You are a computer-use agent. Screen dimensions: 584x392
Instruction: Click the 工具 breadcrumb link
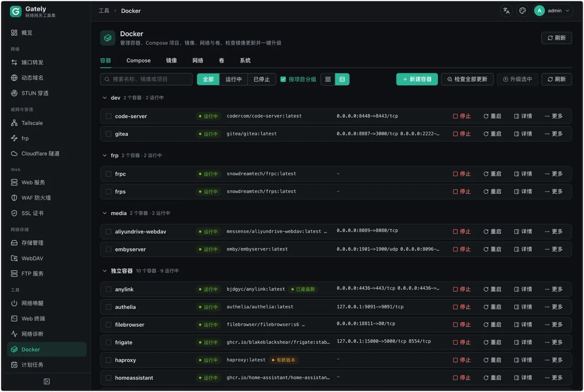104,10
